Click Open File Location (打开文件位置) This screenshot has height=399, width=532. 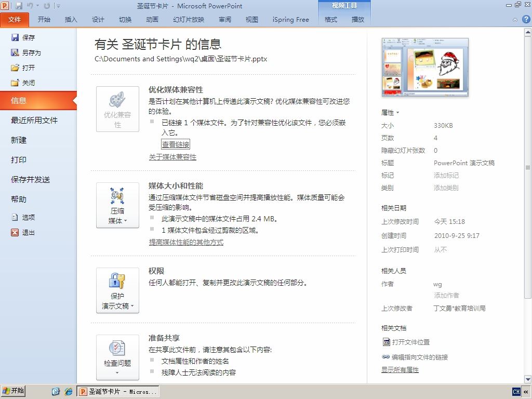(x=406, y=342)
